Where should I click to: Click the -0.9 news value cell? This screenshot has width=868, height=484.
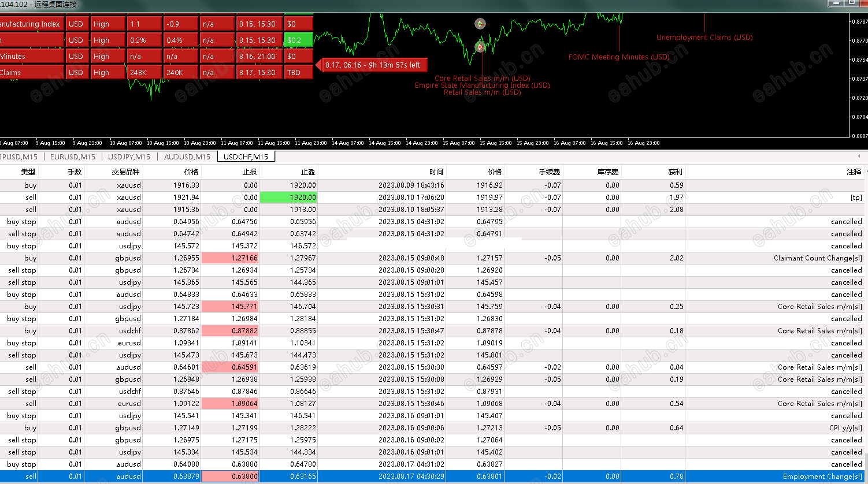[180, 24]
